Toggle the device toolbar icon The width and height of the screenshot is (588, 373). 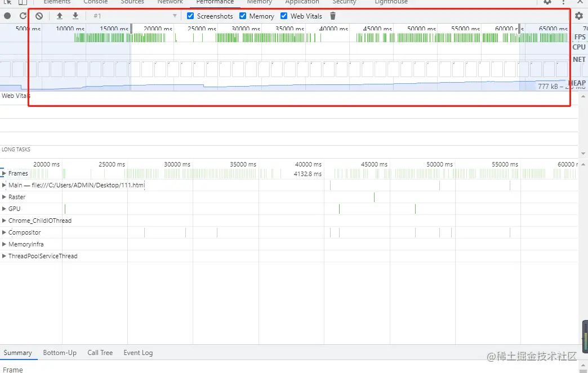point(23,2)
